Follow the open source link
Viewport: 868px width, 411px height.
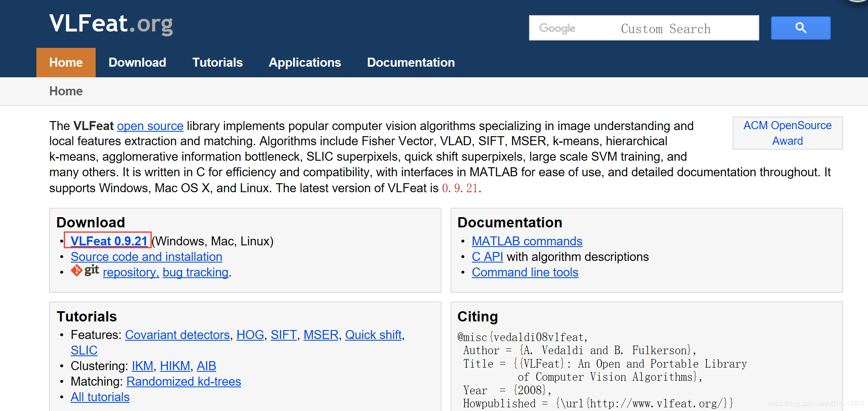[x=150, y=126]
